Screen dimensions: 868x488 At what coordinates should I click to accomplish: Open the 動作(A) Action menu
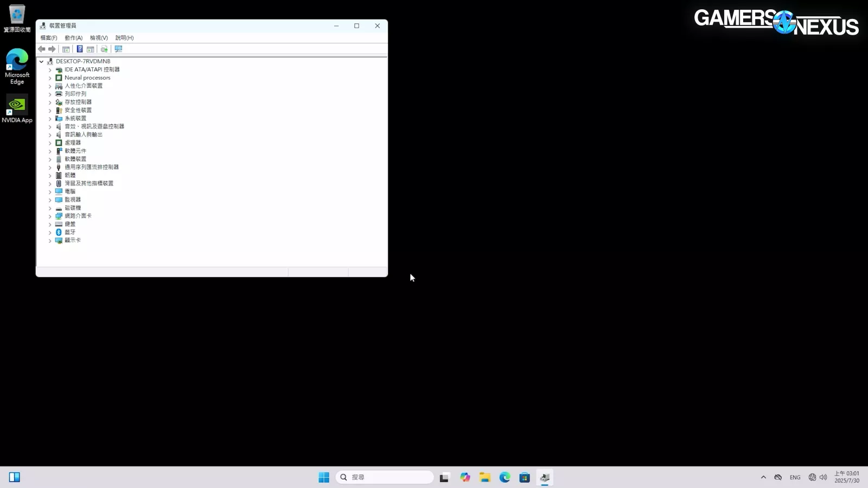coord(73,38)
